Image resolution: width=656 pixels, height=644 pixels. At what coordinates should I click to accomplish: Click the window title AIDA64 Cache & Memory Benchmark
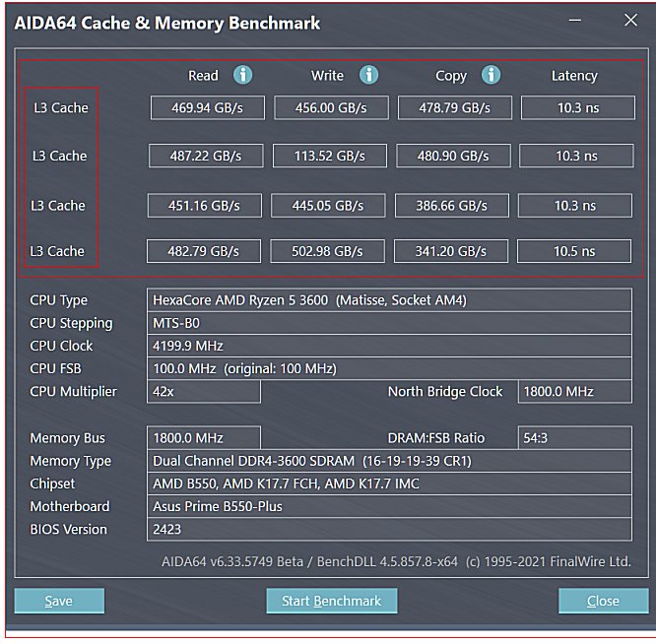click(167, 23)
